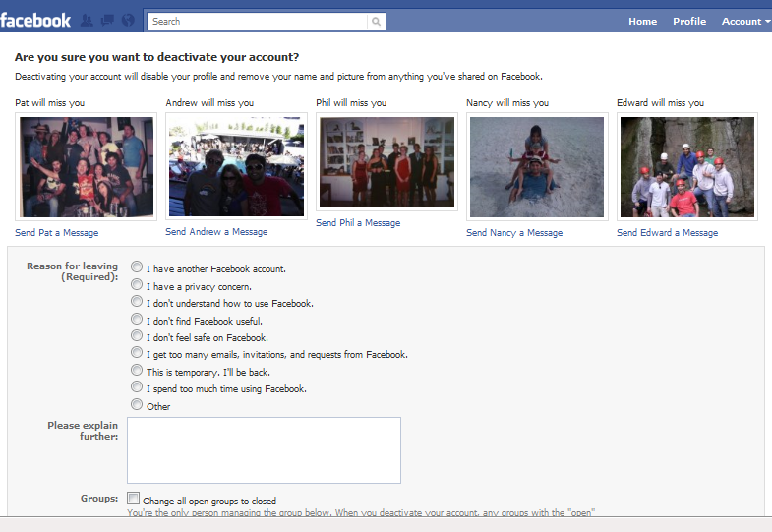The image size is (772, 532).
Task: Focus the Search input field
Action: pos(258,21)
